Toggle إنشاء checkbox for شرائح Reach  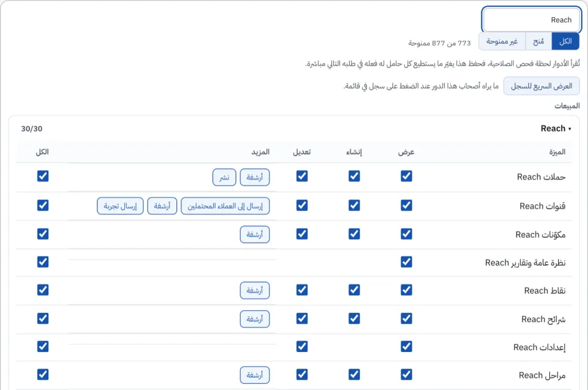click(x=354, y=318)
